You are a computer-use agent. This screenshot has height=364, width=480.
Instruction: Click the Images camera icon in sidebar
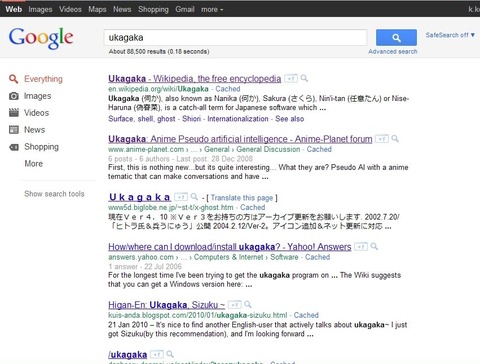pos(14,96)
